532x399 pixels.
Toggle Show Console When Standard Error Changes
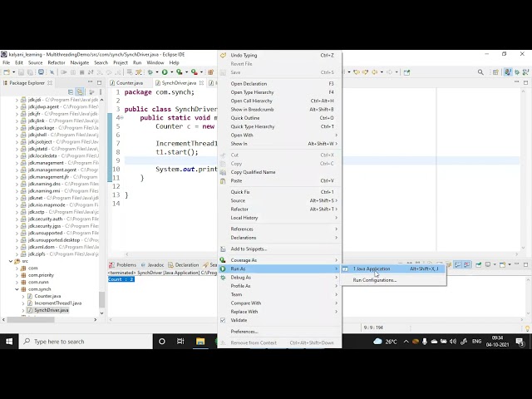point(467,264)
